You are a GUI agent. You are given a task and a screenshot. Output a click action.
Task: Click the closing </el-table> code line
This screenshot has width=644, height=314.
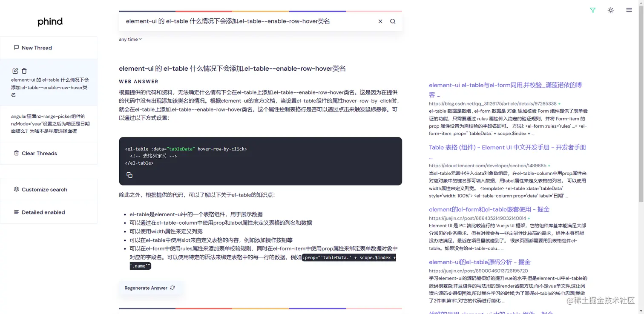tap(139, 163)
